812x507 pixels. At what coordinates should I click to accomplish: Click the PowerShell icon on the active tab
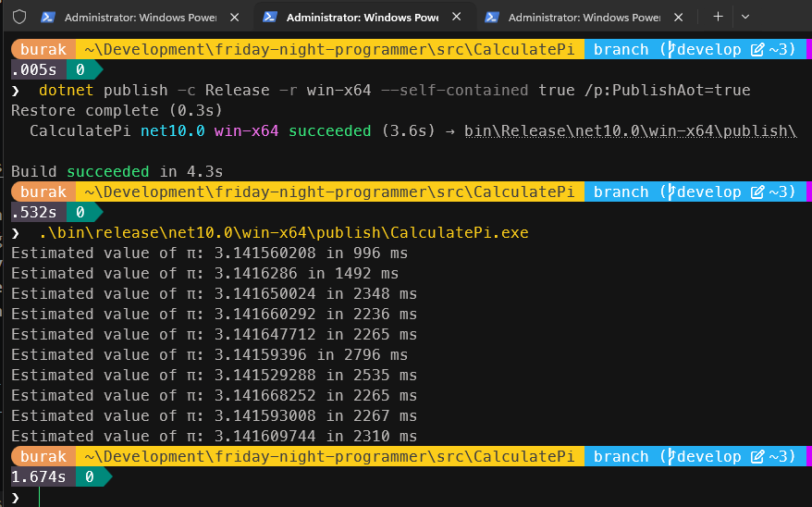(269, 17)
